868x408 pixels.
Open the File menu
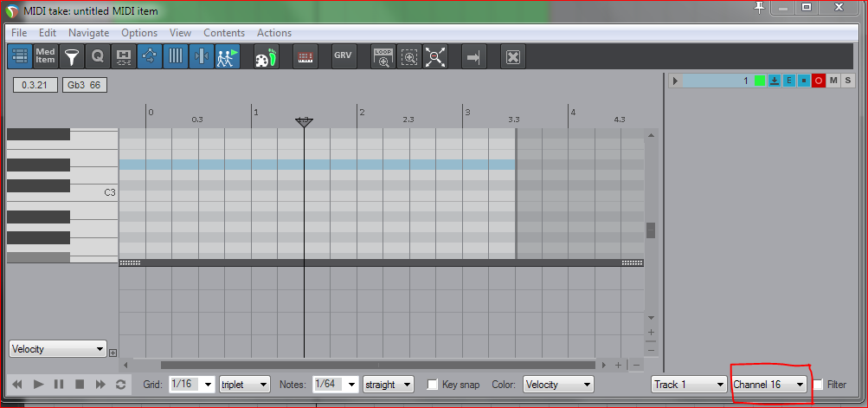tap(19, 33)
